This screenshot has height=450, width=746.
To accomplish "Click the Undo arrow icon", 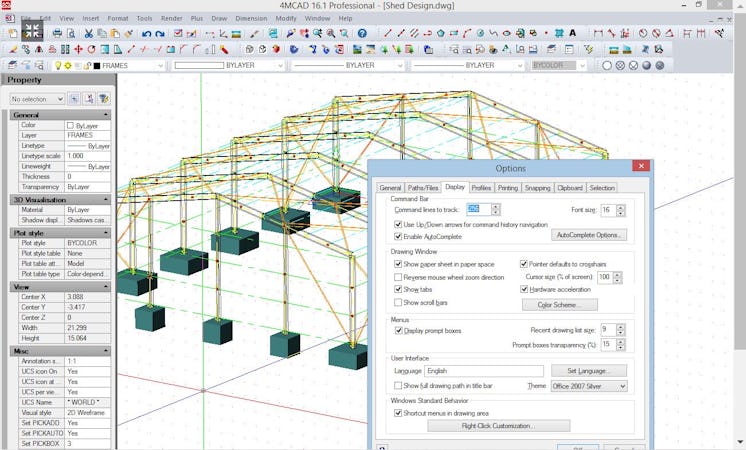I will coord(146,33).
